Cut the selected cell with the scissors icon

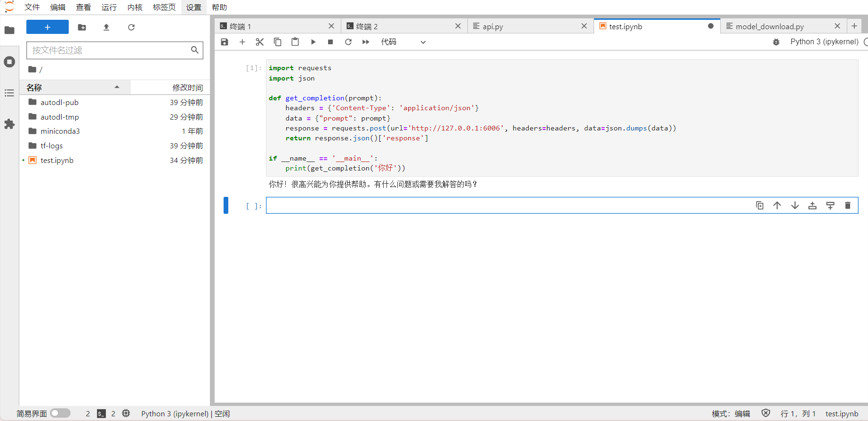[260, 42]
